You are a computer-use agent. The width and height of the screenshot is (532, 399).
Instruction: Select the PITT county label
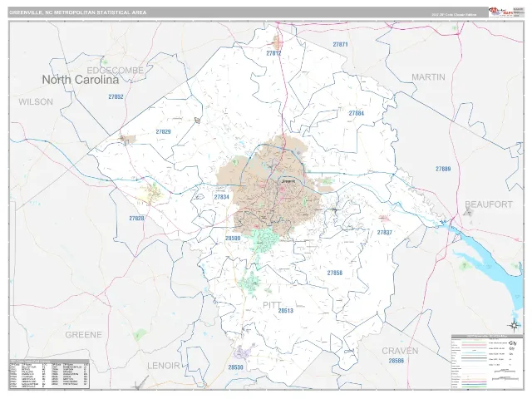[x=272, y=305]
